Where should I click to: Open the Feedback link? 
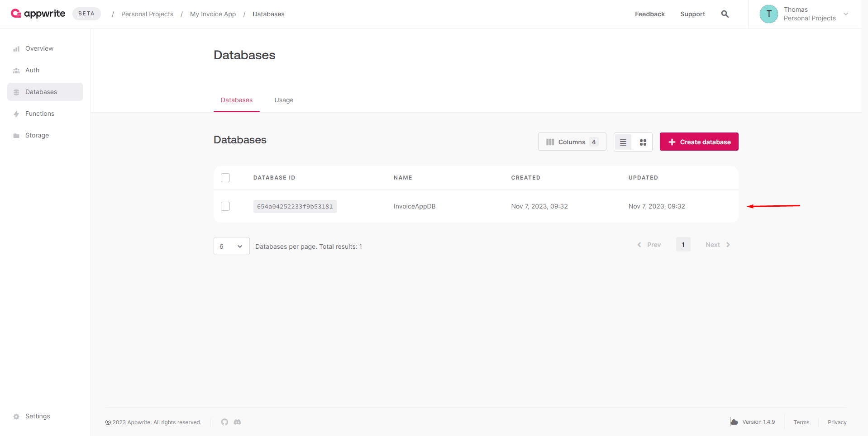pos(650,14)
